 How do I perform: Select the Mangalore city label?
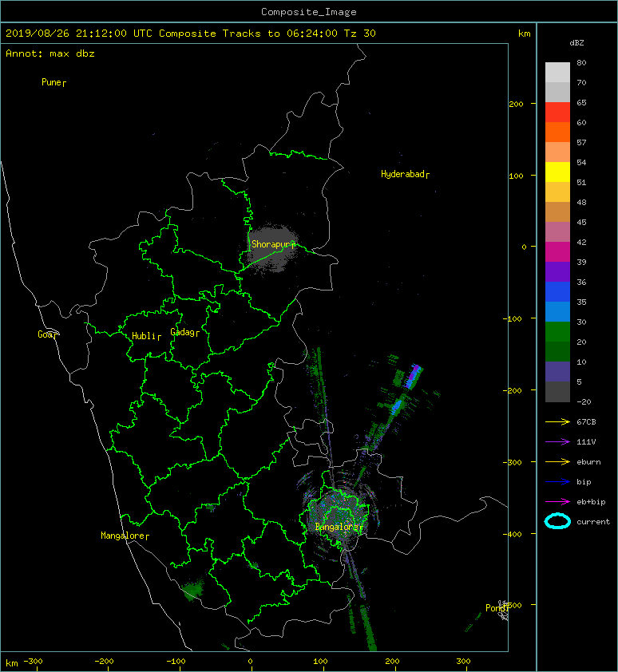pyautogui.click(x=125, y=536)
